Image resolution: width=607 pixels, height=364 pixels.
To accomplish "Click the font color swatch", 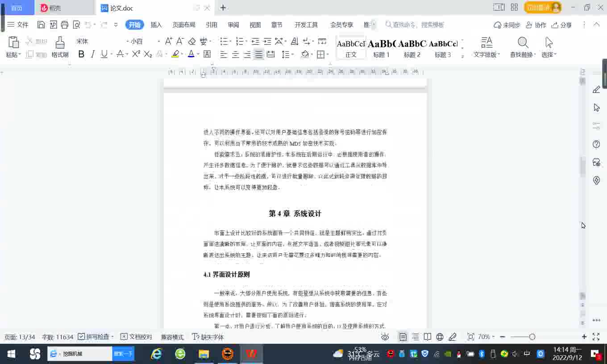I will click(191, 54).
